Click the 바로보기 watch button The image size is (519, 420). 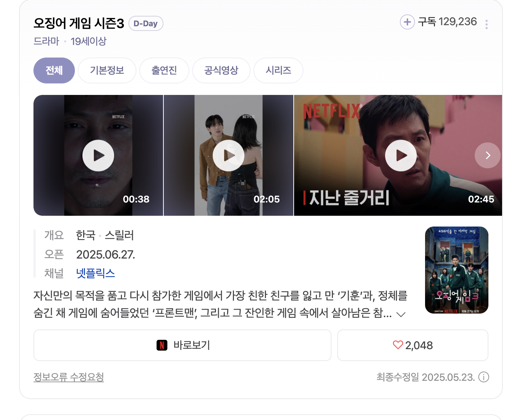182,345
